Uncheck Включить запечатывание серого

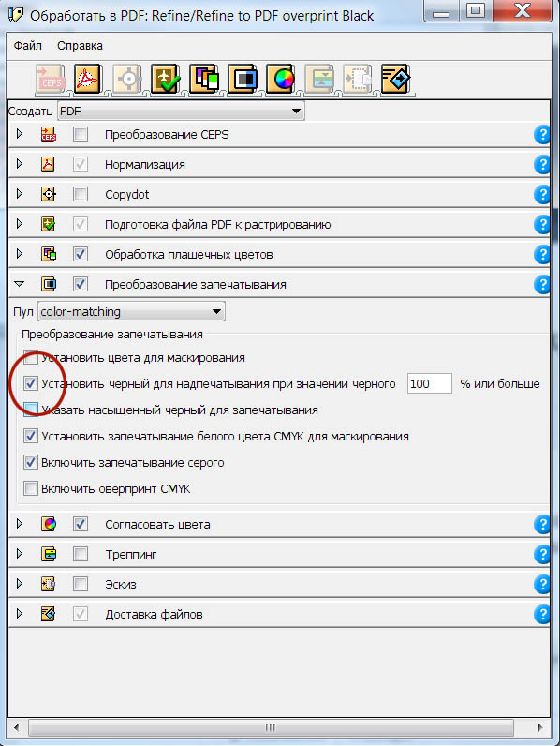[x=31, y=462]
